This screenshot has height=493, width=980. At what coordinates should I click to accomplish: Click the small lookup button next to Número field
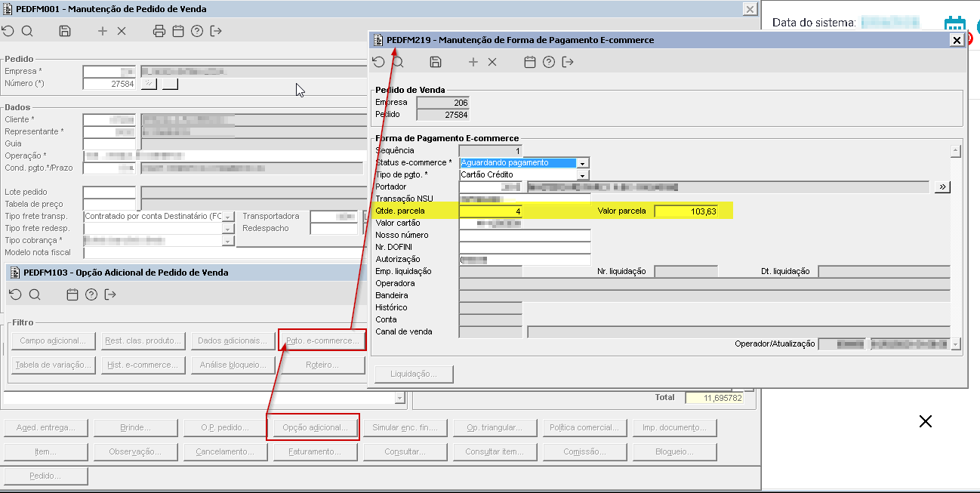coord(149,84)
